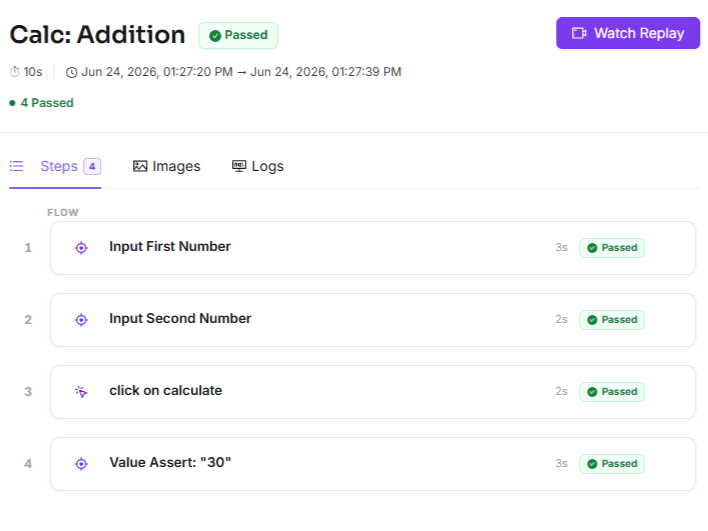
Task: Click the target icon for Input First Number
Action: coord(81,248)
